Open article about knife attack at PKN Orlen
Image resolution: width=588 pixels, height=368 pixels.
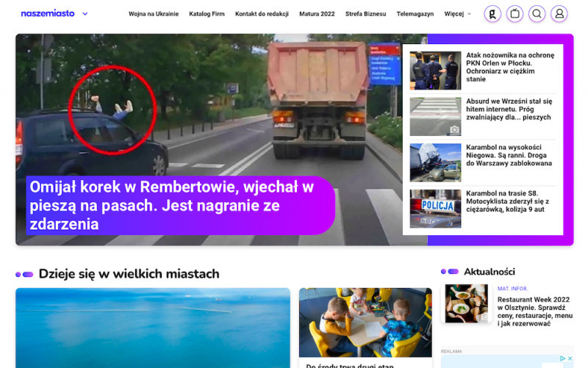(509, 67)
